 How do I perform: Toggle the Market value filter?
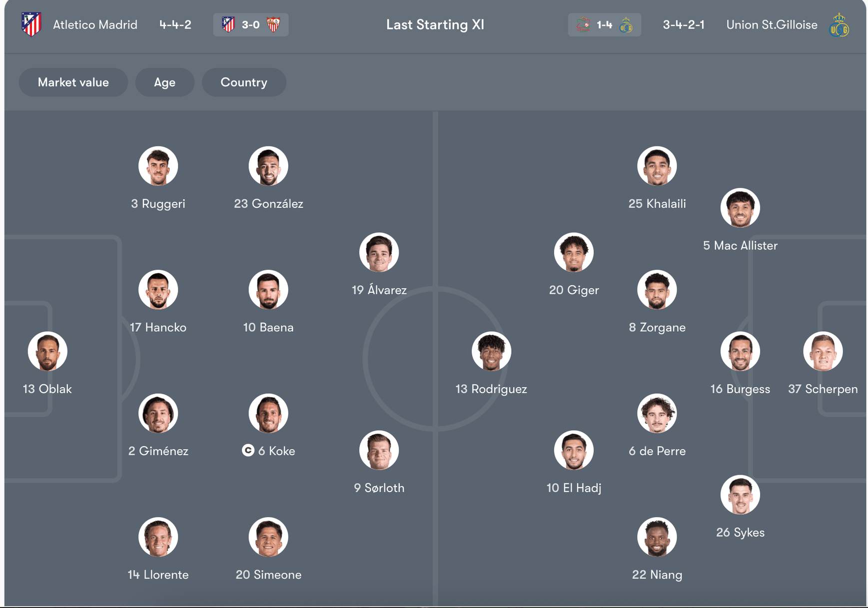[73, 82]
